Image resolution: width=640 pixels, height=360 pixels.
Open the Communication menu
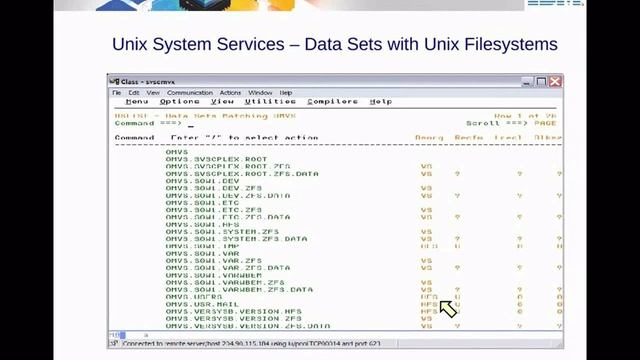[190, 93]
